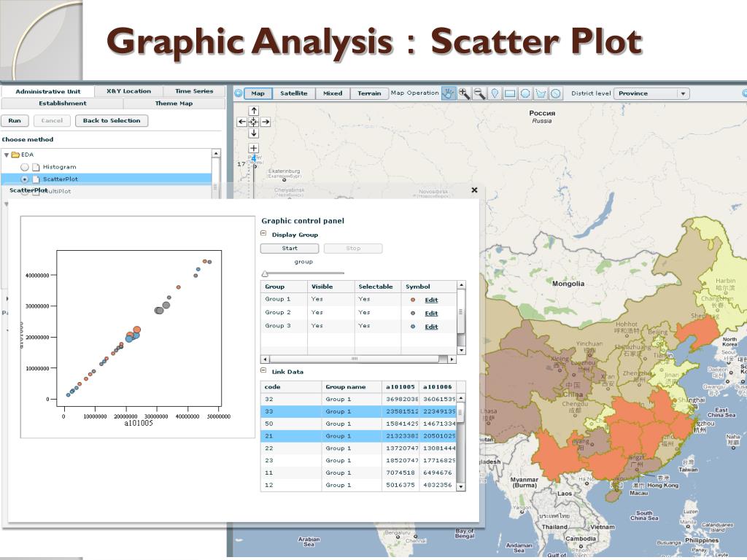Switch to the Time Series tab
Screen dimensions: 747x560
(194, 91)
